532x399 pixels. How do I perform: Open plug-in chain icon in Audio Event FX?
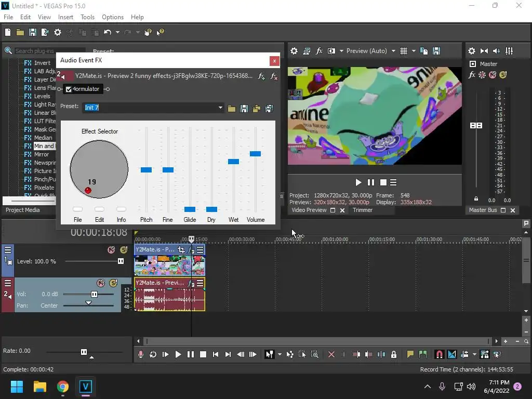[261, 76]
